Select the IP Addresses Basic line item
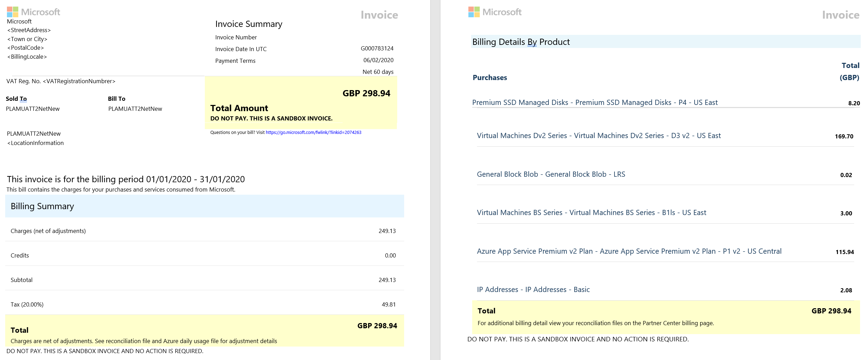The height and width of the screenshot is (360, 868). (533, 290)
